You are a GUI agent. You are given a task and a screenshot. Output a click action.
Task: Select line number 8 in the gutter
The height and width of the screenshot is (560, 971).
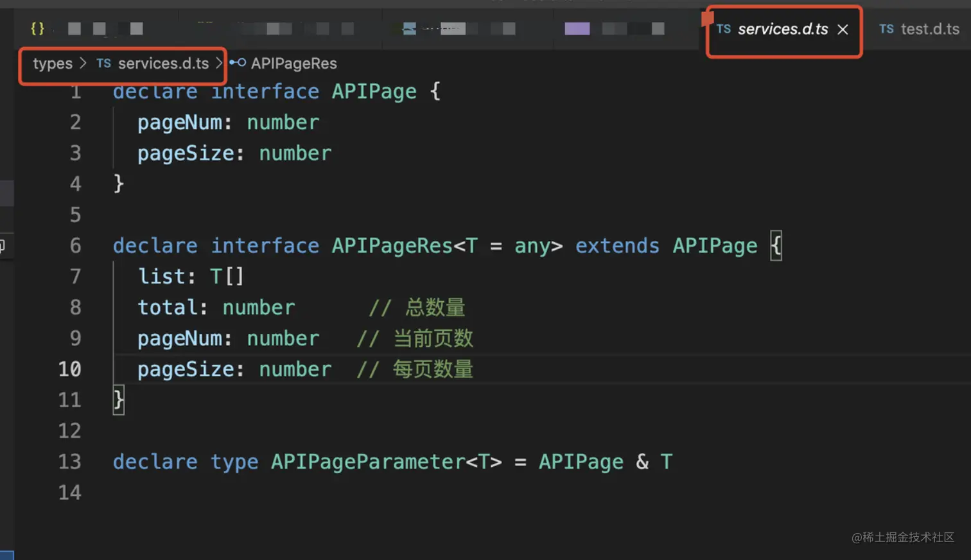pos(76,307)
